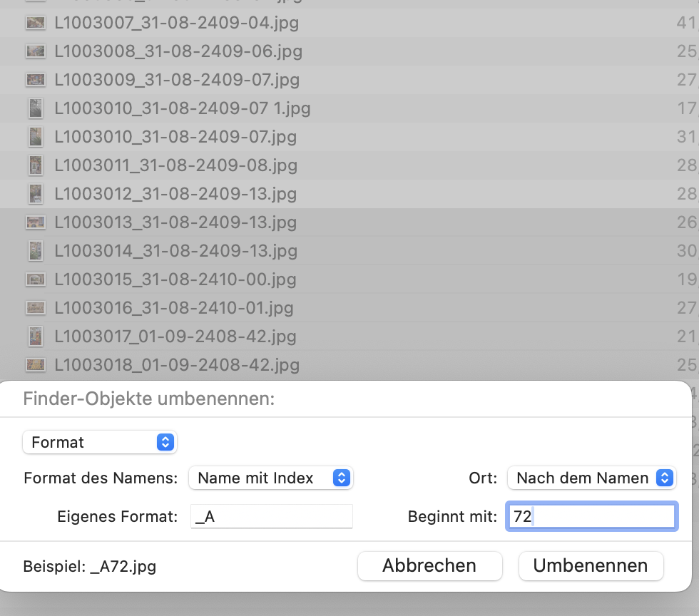
Task: Click the 'Beginnt mit' number field
Action: click(x=591, y=517)
